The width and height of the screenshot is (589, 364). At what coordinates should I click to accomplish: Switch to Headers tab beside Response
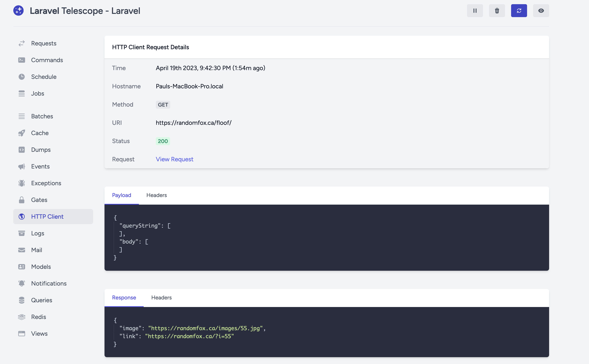click(x=161, y=298)
